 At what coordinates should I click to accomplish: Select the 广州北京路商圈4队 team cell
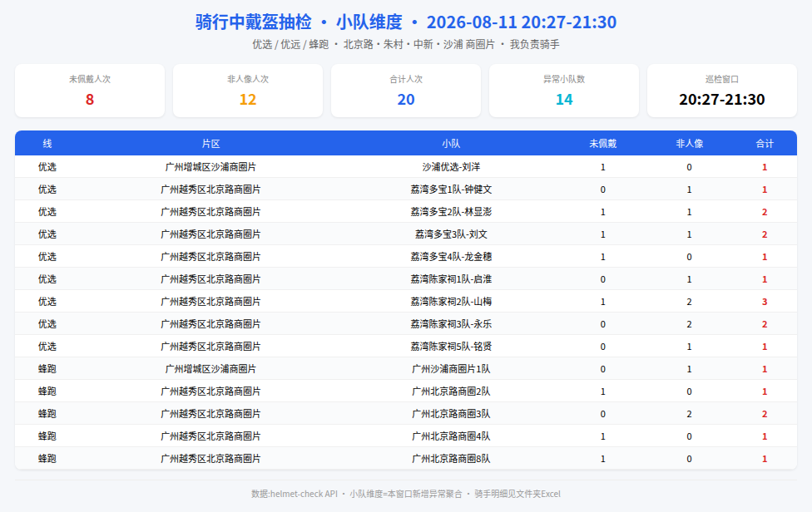(x=451, y=436)
